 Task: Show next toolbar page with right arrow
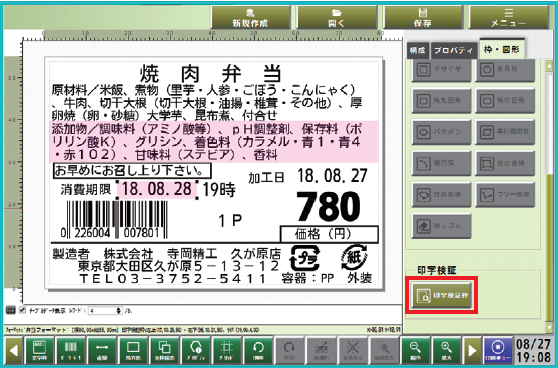(472, 351)
